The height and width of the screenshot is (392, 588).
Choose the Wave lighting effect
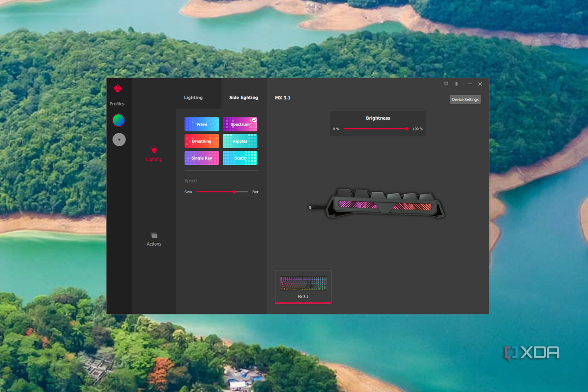202,124
